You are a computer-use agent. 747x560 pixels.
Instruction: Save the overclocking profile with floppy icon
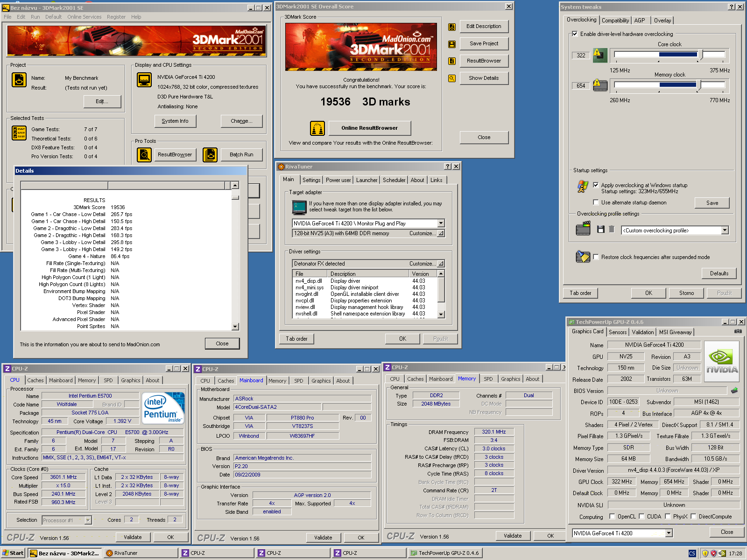coord(601,229)
